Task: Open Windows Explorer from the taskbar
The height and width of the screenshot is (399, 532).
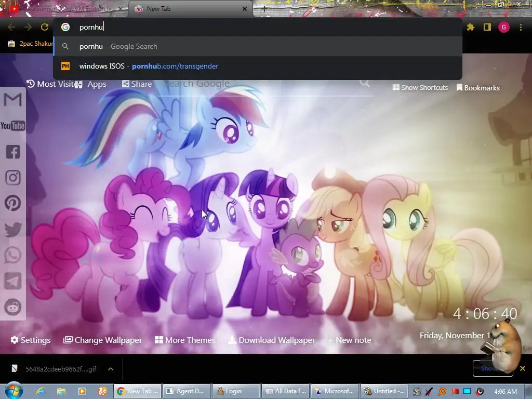Action: 61,391
